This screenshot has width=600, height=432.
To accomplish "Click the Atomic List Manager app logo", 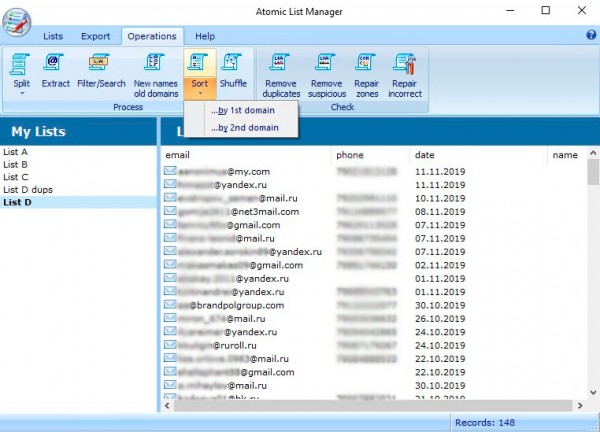I will 16,22.
